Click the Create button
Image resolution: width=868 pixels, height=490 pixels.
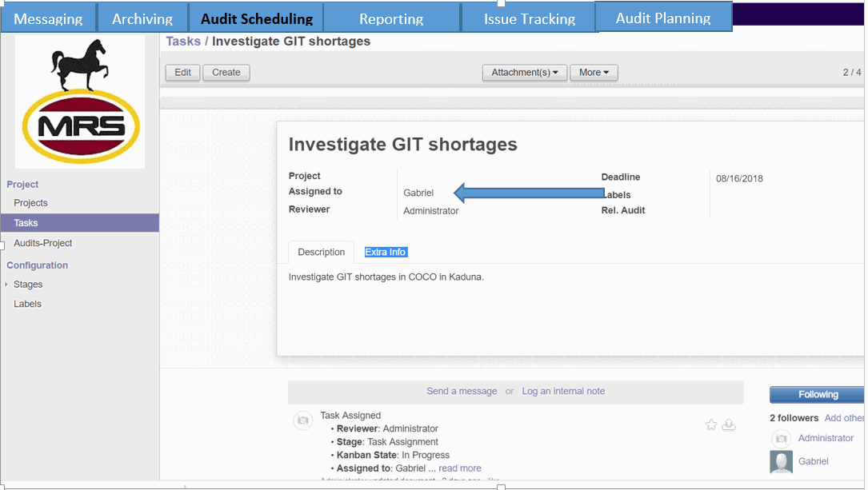click(x=226, y=73)
